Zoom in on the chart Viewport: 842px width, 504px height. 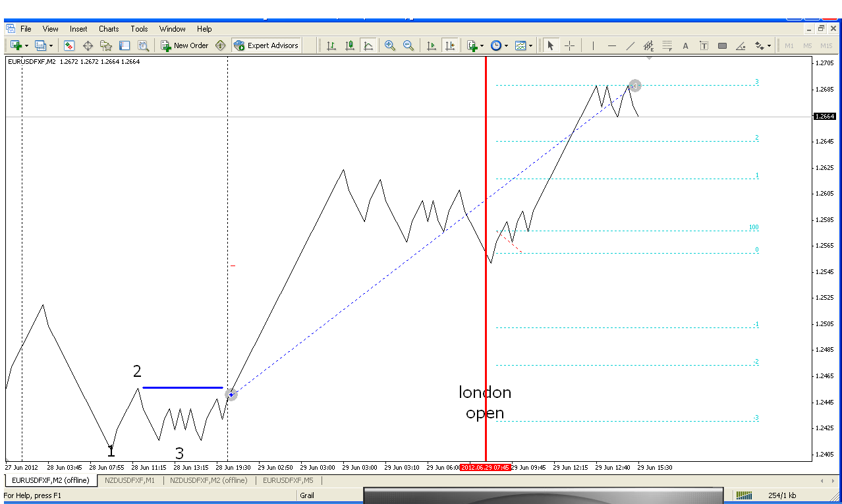[390, 45]
